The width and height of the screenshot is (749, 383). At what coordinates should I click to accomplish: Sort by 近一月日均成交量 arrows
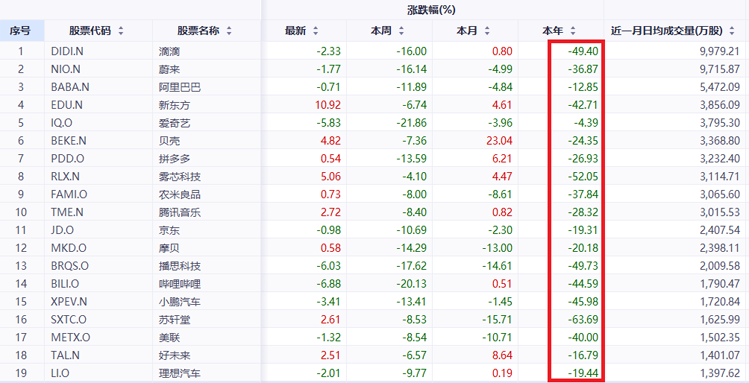(x=732, y=31)
